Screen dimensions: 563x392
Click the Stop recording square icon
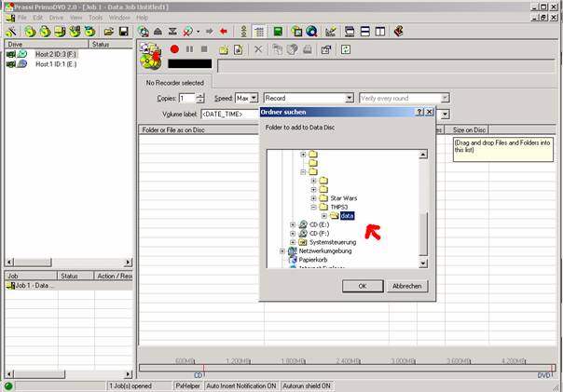pos(204,48)
